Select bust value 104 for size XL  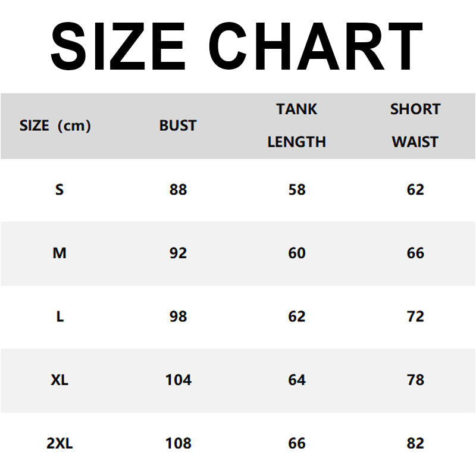178,380
